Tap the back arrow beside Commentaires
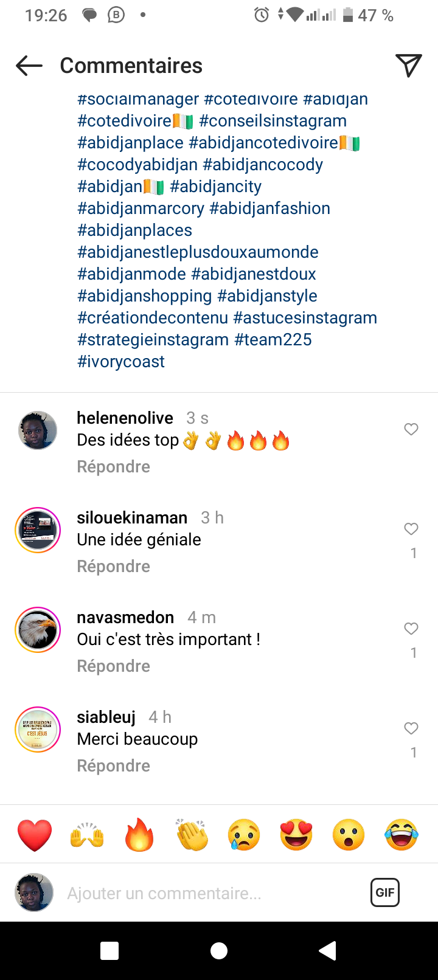Viewport: 438px width, 980px height. tap(29, 66)
